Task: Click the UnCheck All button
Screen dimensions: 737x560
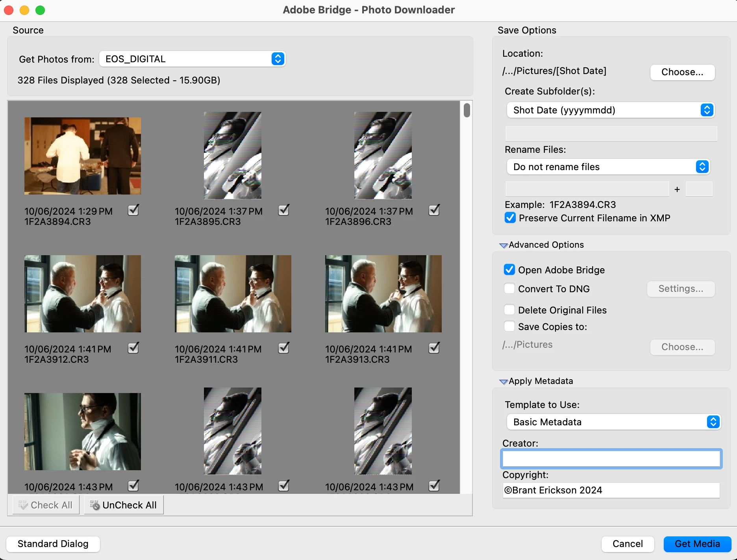Action: (124, 505)
